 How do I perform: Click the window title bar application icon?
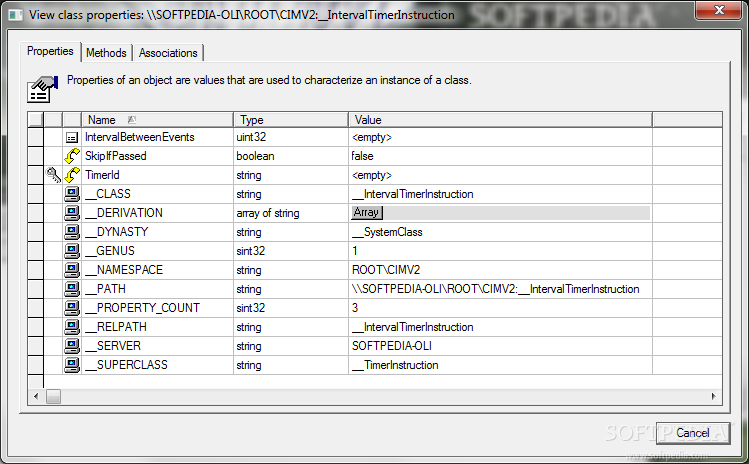(15, 15)
